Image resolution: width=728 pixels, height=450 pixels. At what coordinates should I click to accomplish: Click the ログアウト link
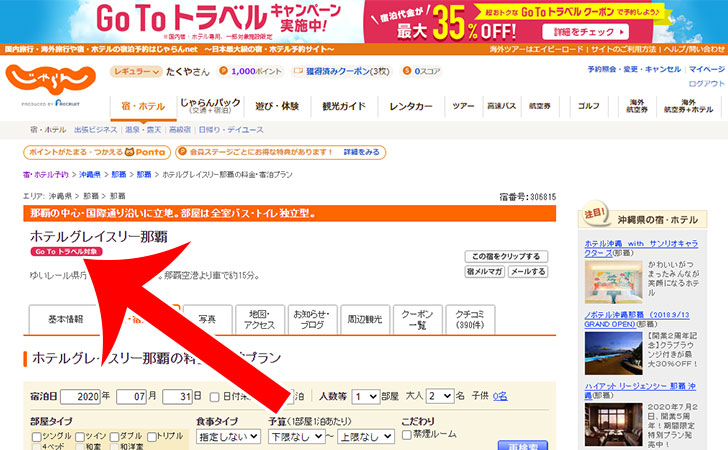tap(706, 84)
